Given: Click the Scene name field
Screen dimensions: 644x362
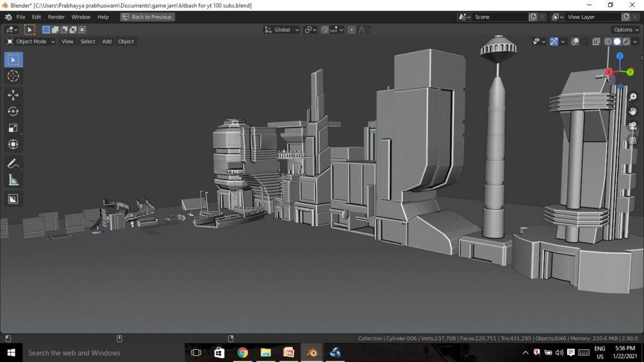Looking at the screenshot, I should click(500, 17).
